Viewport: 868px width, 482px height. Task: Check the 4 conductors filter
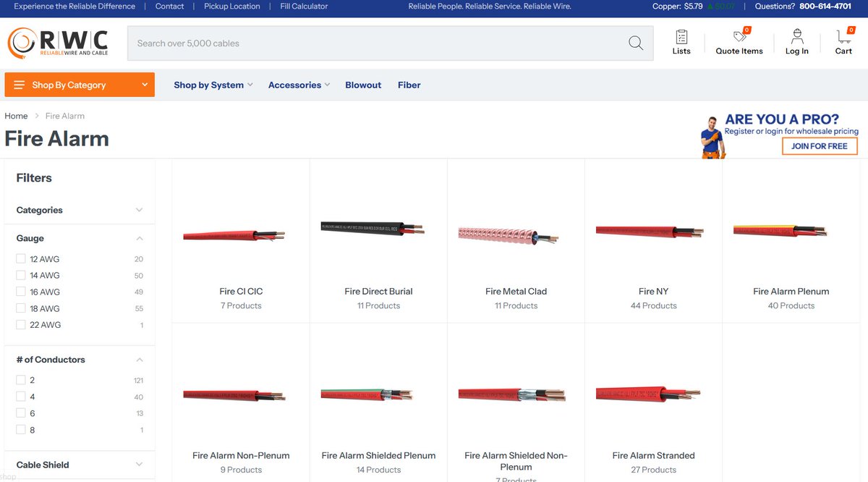(x=21, y=397)
